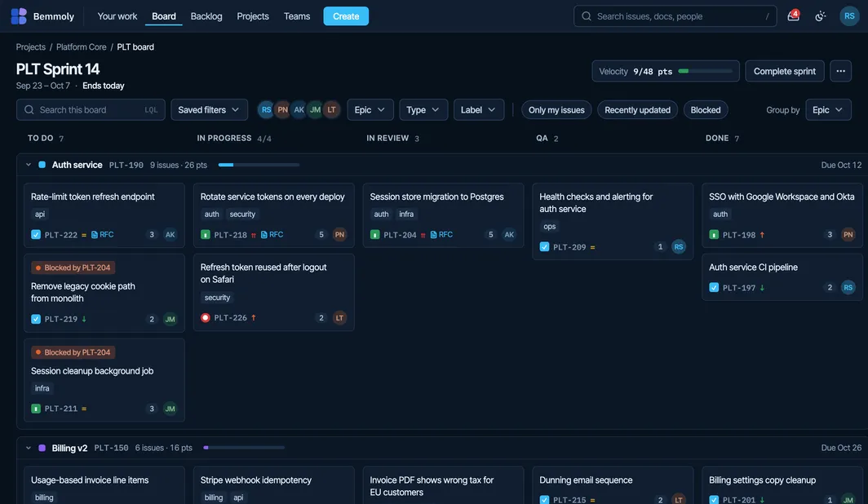
Task: Open the Projects breadcrumb link
Action: (30, 47)
